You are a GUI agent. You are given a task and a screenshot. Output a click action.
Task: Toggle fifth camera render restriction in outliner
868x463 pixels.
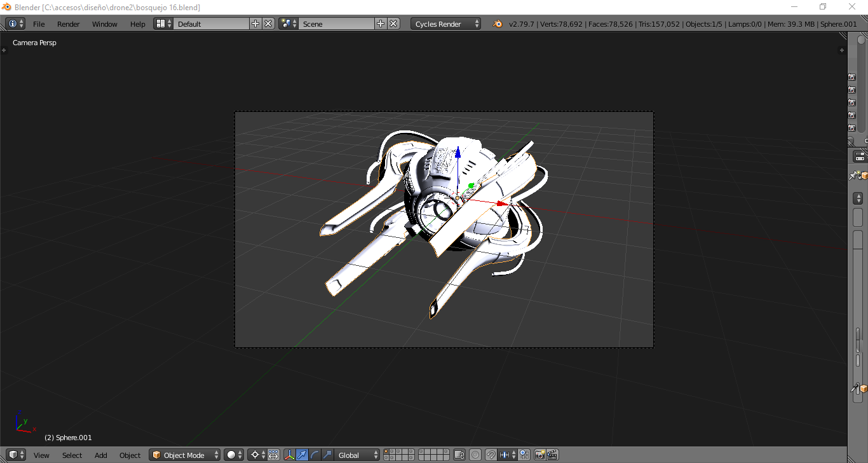852,128
